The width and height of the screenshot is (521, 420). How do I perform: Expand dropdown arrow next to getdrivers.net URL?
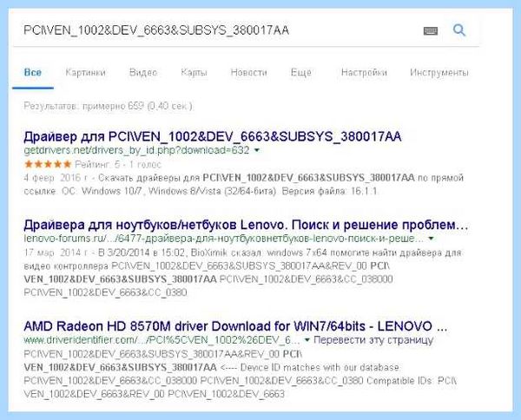(x=256, y=150)
